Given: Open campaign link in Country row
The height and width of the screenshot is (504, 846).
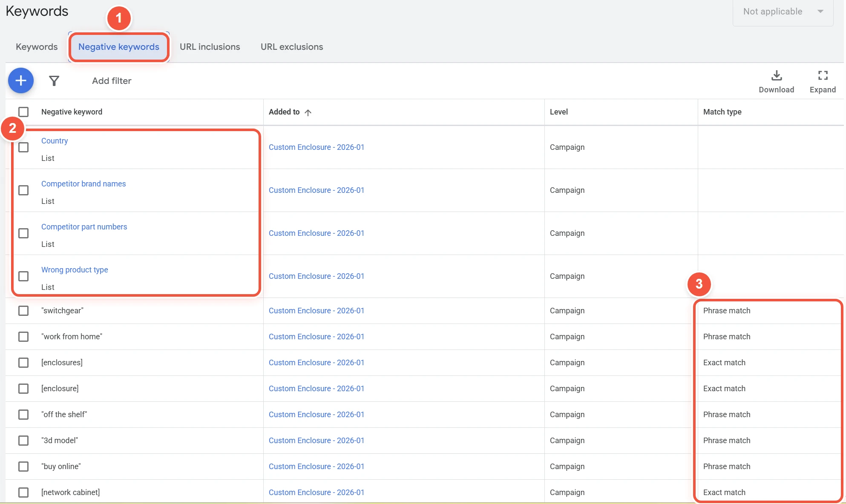Looking at the screenshot, I should point(317,147).
